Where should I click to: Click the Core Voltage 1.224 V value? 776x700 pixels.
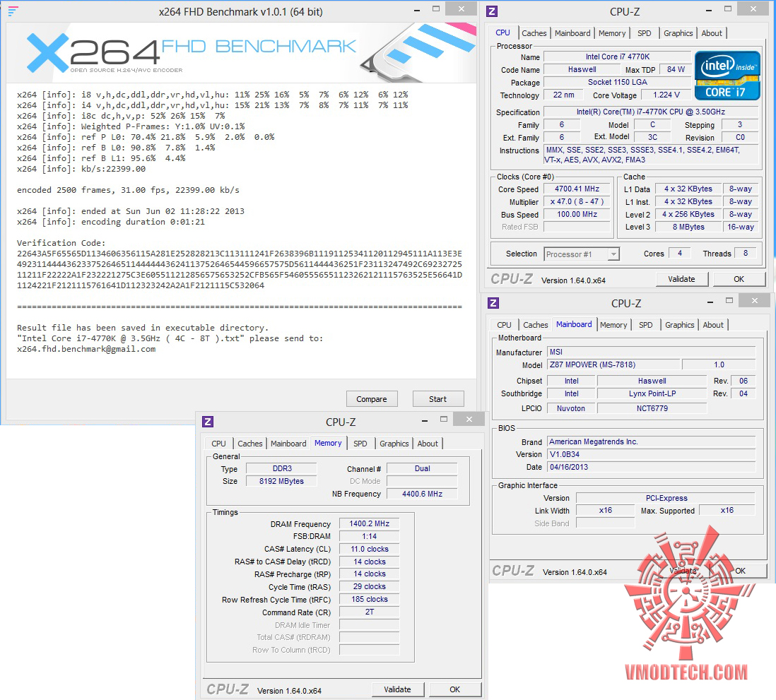pos(666,95)
